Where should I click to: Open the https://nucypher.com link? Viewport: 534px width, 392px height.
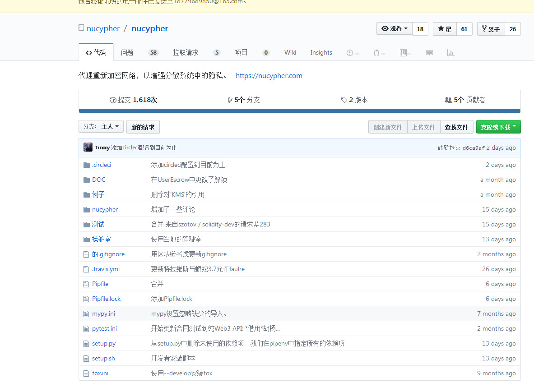[269, 75]
